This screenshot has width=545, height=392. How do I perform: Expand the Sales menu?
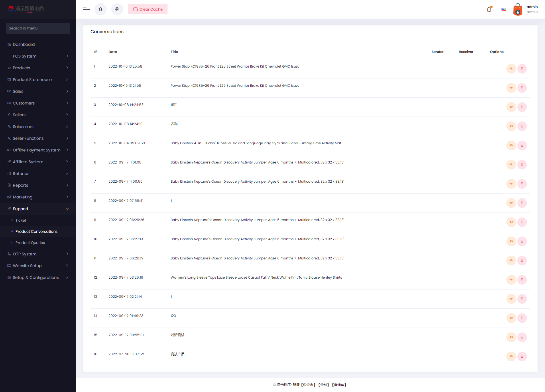(x=38, y=91)
